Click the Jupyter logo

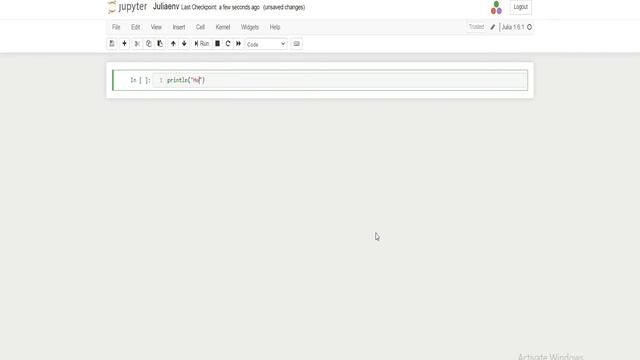pyautogui.click(x=127, y=7)
